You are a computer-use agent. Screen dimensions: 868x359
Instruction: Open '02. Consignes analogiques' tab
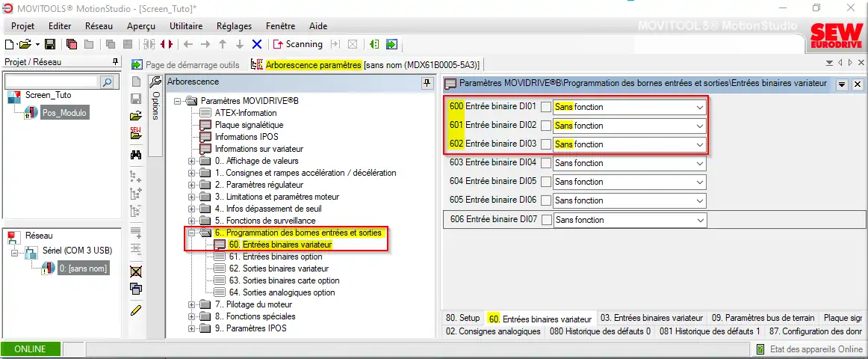(493, 331)
